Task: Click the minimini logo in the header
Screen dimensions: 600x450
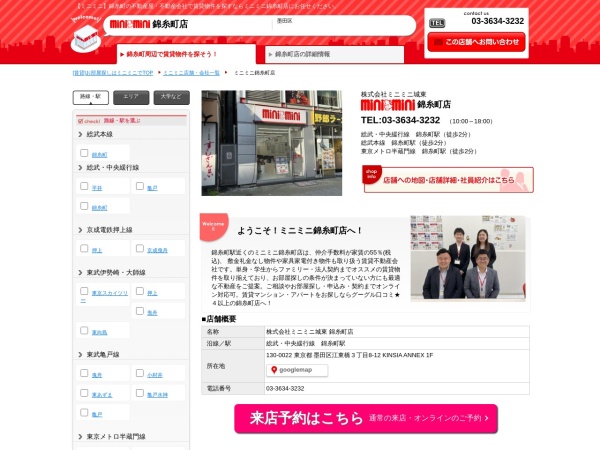Action: (130, 24)
